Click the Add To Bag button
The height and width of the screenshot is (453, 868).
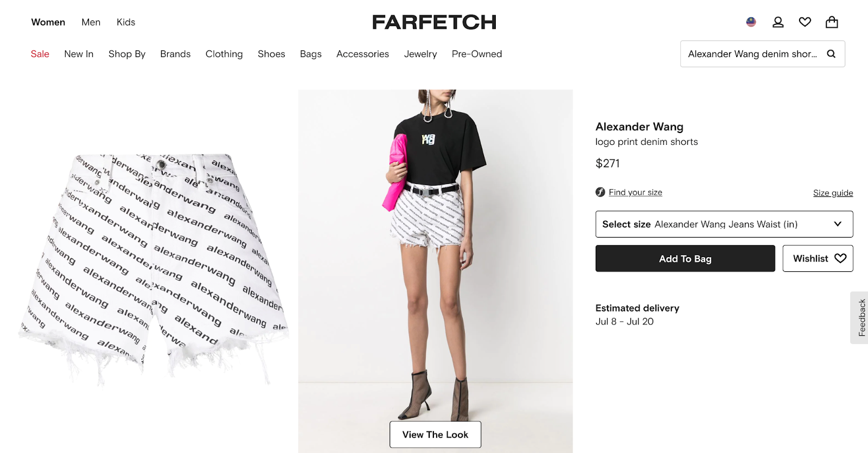click(x=685, y=258)
